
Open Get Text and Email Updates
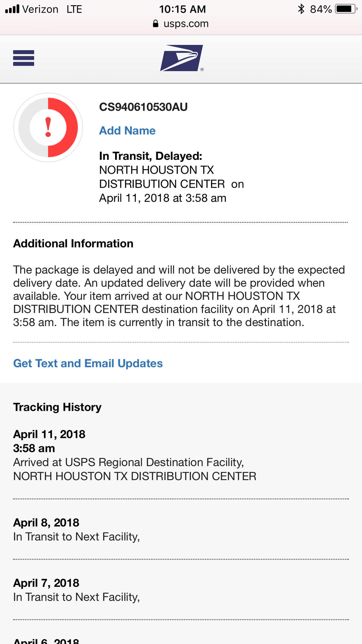(88, 364)
